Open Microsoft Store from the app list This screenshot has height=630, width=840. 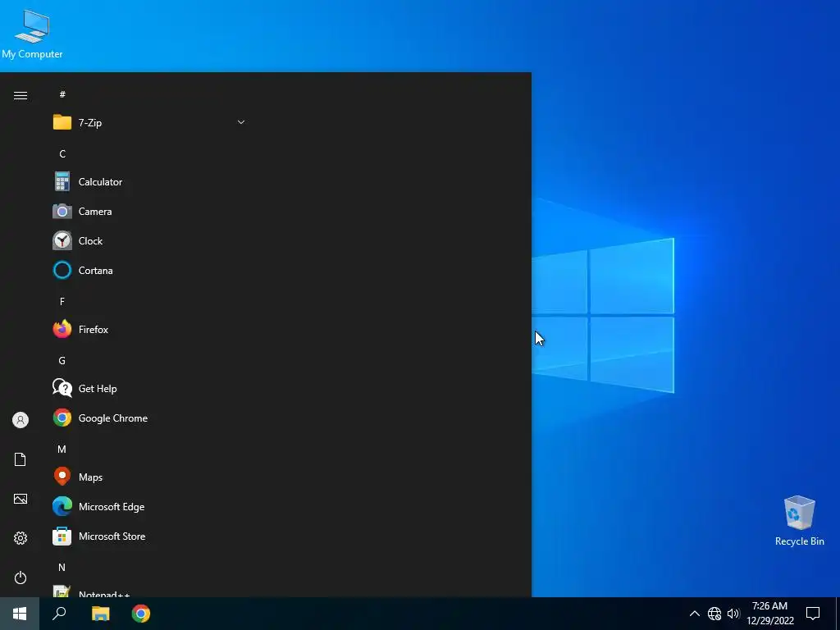point(150,536)
